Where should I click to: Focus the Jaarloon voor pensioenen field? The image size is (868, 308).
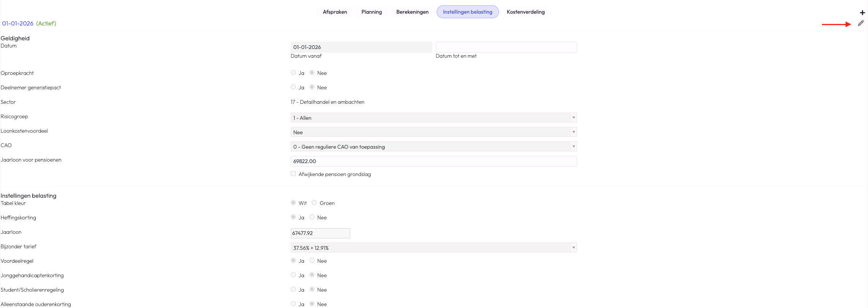(x=434, y=161)
